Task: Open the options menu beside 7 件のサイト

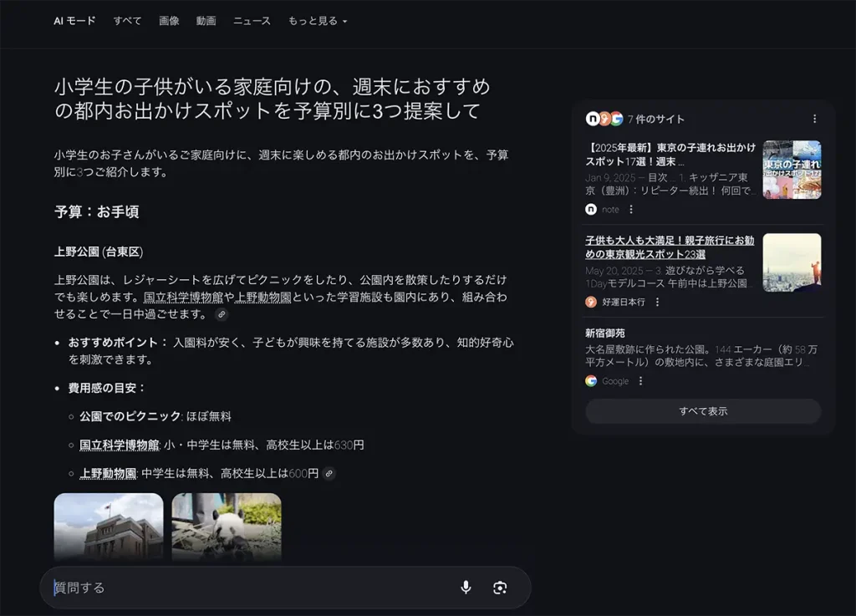Action: click(814, 119)
